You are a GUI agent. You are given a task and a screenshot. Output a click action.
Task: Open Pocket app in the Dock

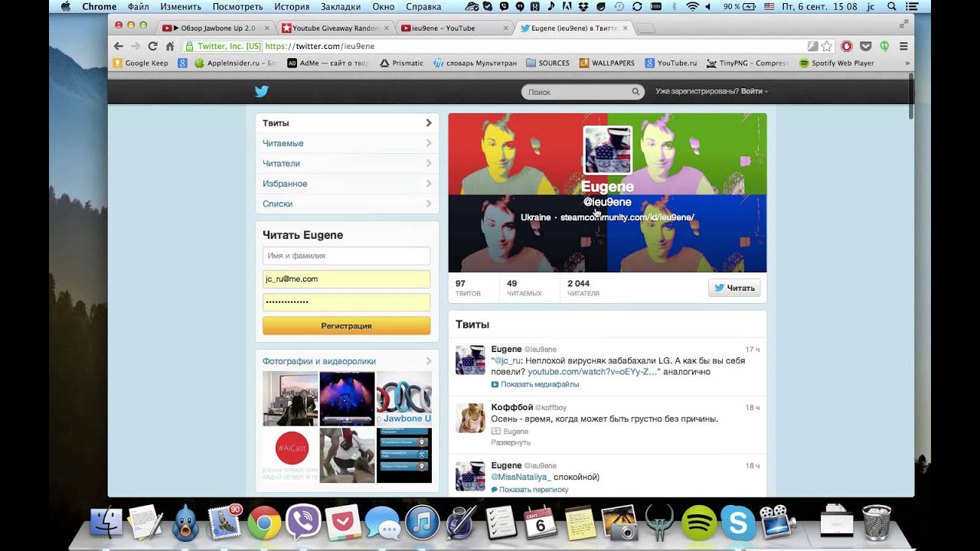[x=343, y=523]
